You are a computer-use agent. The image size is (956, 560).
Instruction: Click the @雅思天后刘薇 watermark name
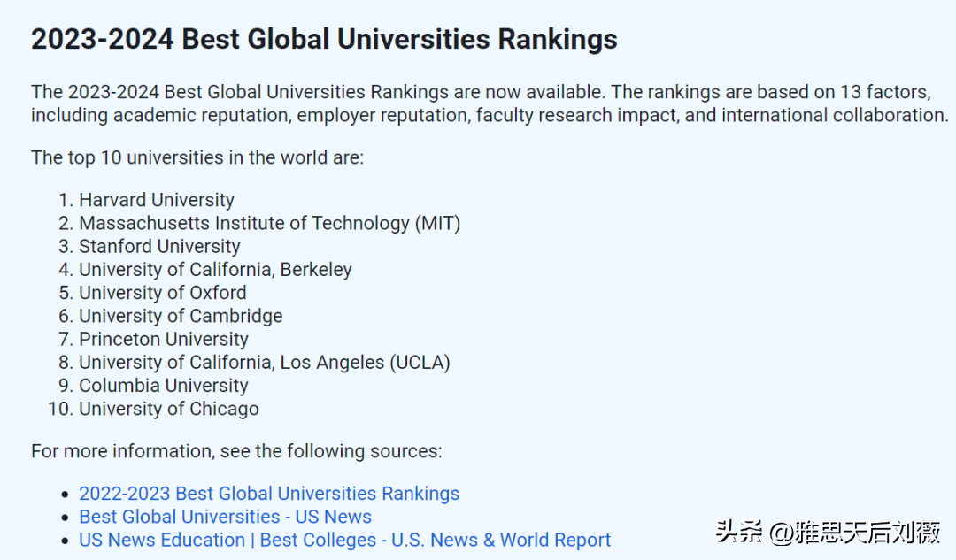(x=853, y=533)
